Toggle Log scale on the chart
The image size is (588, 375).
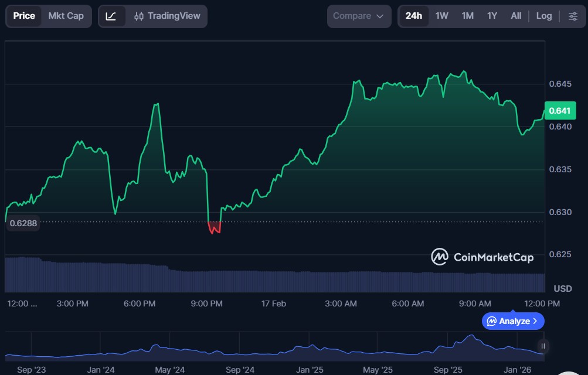click(543, 16)
